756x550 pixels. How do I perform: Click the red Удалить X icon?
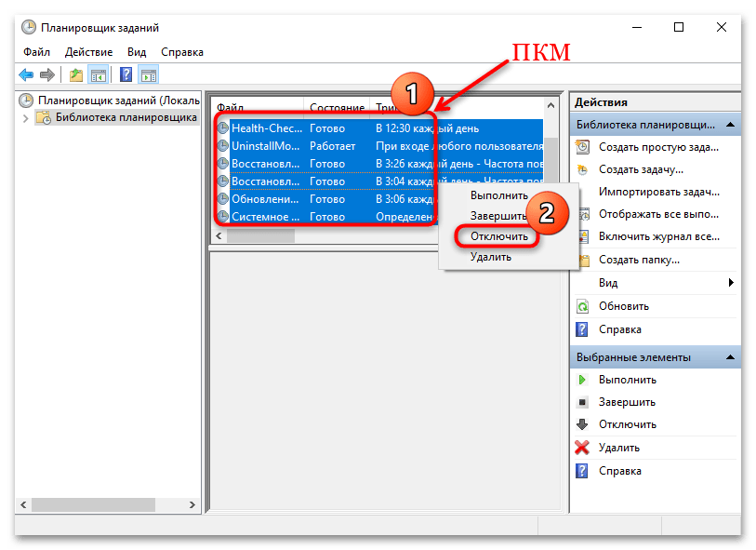pyautogui.click(x=582, y=448)
